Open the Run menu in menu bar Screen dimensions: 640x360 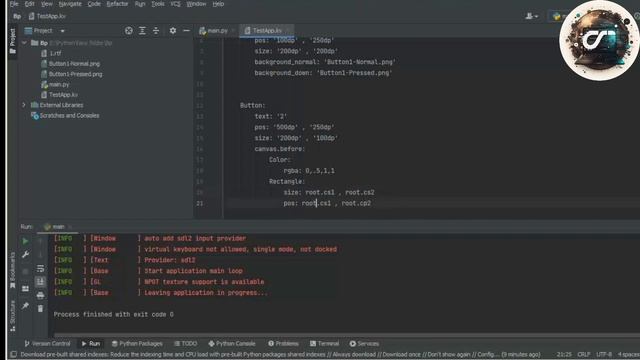click(x=140, y=4)
